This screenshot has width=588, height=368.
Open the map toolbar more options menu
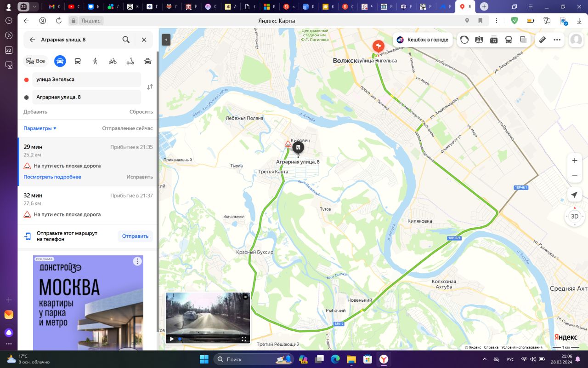point(557,40)
